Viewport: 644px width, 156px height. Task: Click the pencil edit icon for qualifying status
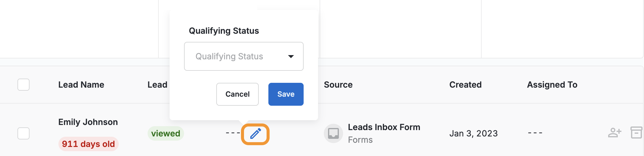pos(255,134)
